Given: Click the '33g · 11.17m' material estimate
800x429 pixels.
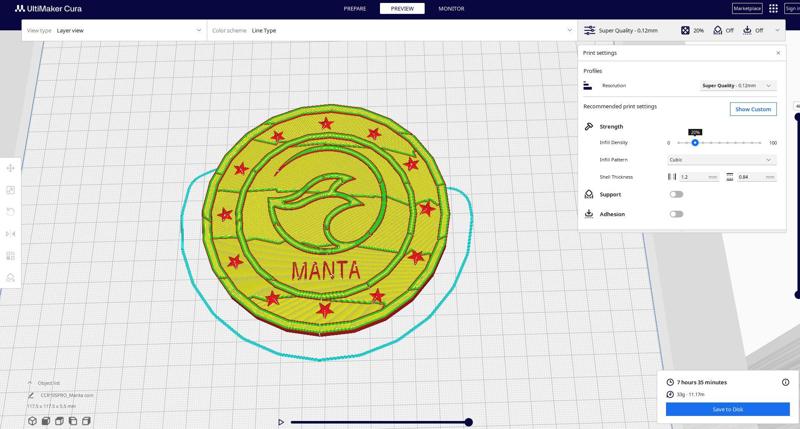Looking at the screenshot, I should click(690, 394).
